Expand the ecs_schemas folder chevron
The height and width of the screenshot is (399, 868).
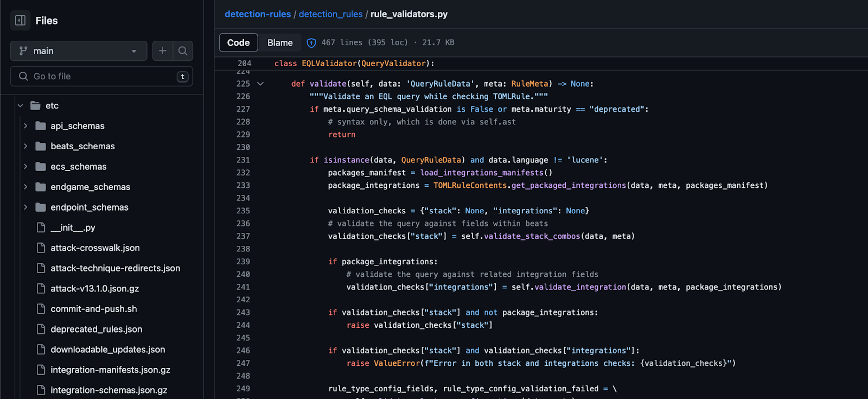(25, 167)
